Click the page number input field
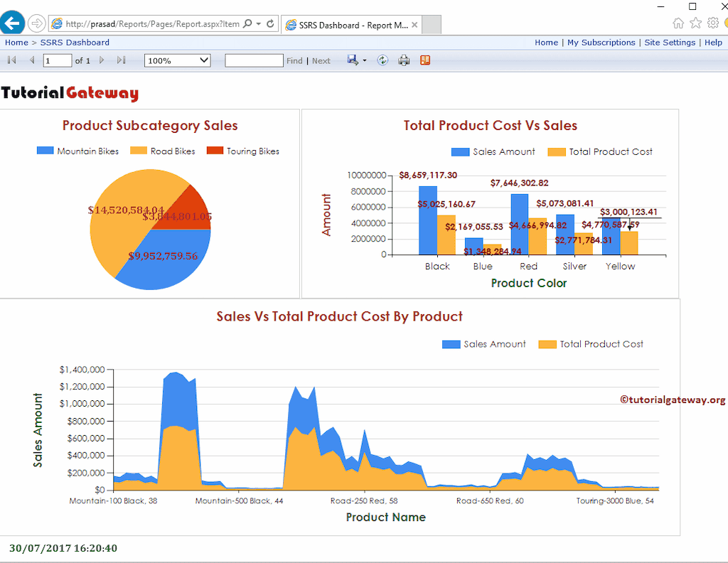728x563 pixels. [x=57, y=60]
